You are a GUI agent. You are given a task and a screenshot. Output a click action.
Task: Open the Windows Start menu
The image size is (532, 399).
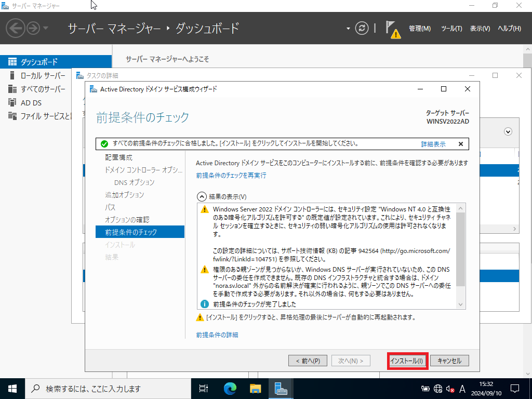[12, 389]
